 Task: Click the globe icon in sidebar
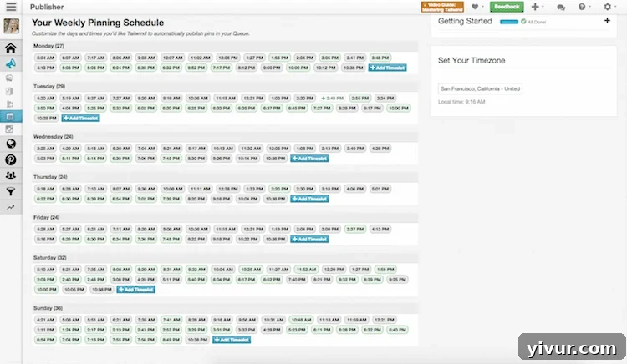11,144
